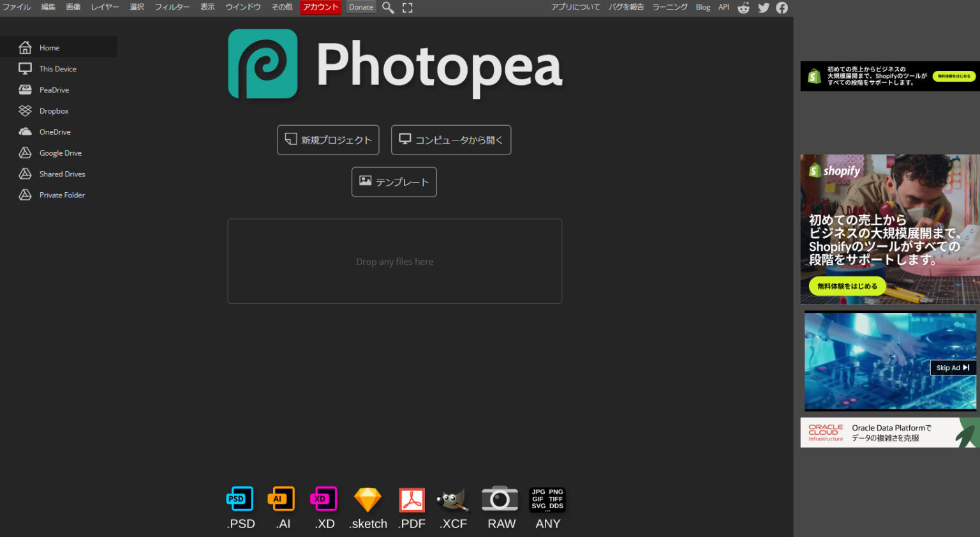This screenshot has width=980, height=537.
Task: Select the .PDF format icon
Action: point(411,499)
